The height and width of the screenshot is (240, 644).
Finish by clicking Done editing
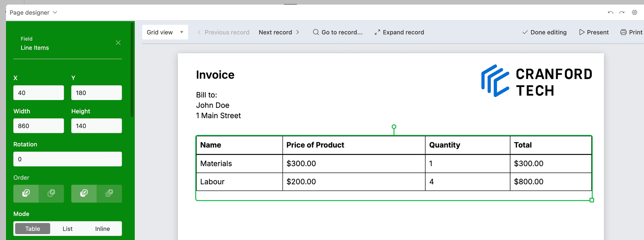coord(544,32)
